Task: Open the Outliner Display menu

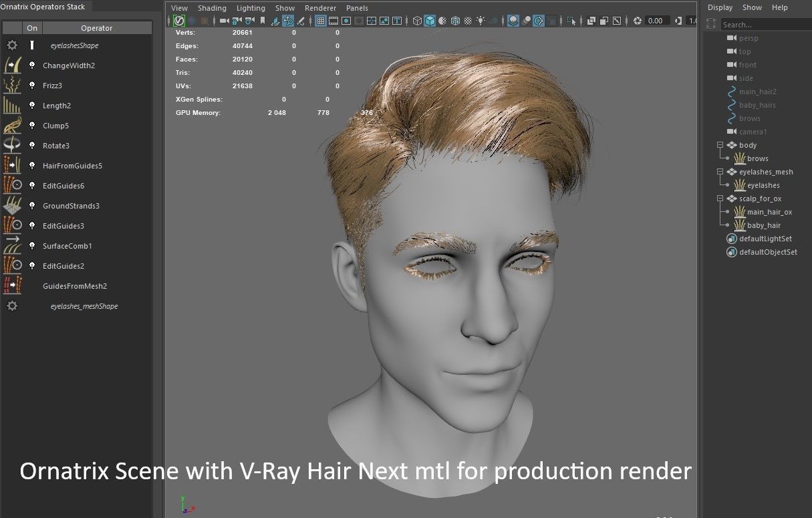Action: [720, 7]
